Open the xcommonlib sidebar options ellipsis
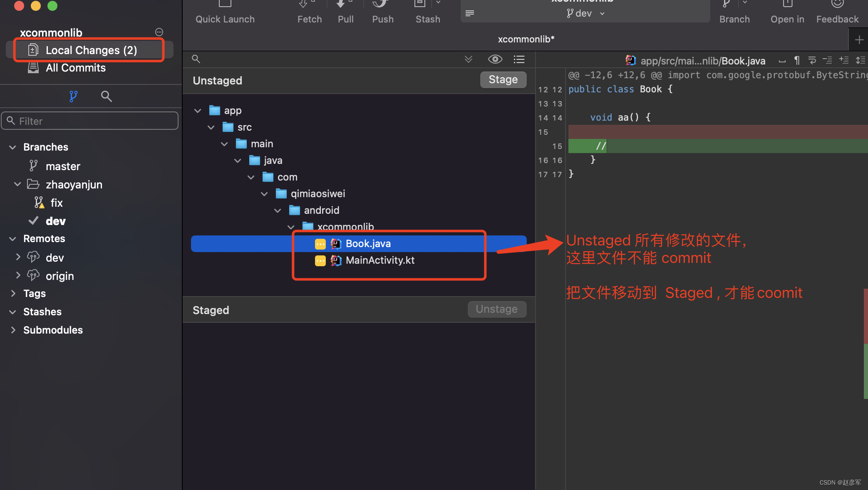This screenshot has width=868, height=490. pyautogui.click(x=159, y=32)
